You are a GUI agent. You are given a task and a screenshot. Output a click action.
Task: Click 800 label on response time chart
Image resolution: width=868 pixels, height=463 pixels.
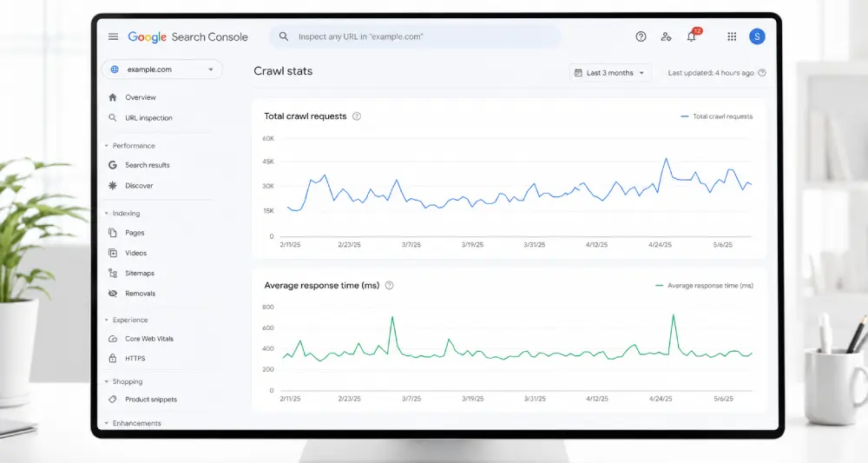pos(268,307)
